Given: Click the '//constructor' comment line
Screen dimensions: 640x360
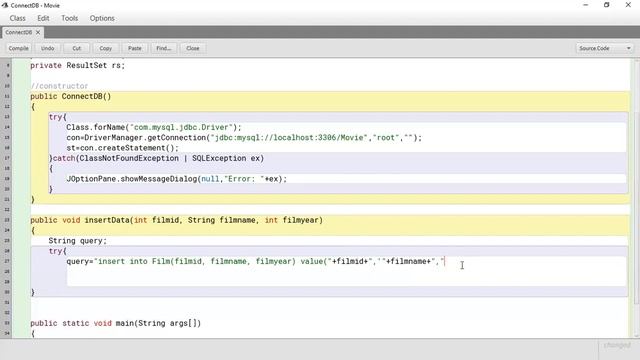Looking at the screenshot, I should click(59, 86).
